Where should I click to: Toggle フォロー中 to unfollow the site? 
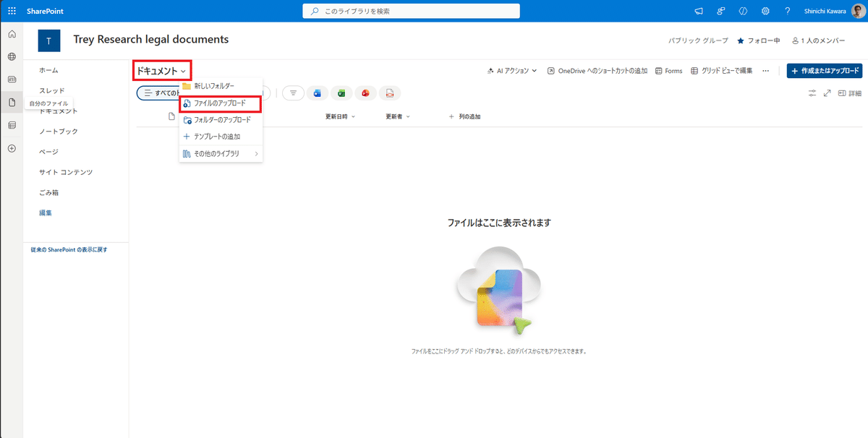759,41
